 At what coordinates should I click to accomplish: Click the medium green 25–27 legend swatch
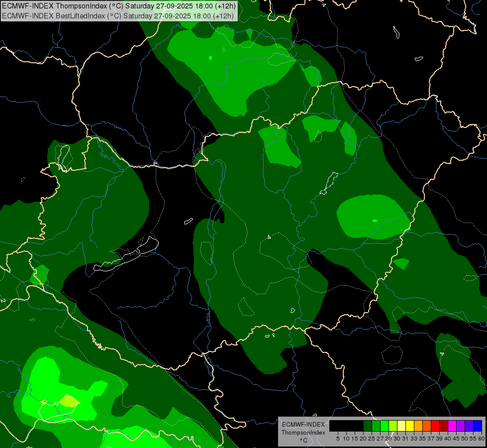376,426
